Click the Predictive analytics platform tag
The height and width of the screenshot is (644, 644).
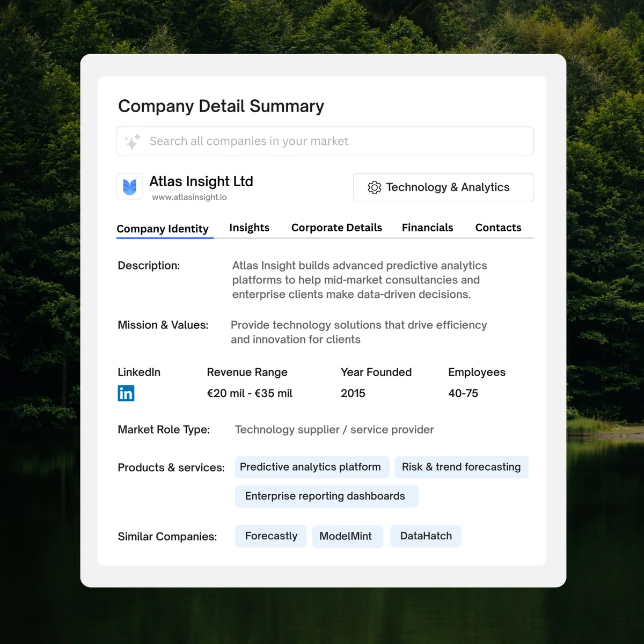(x=310, y=467)
